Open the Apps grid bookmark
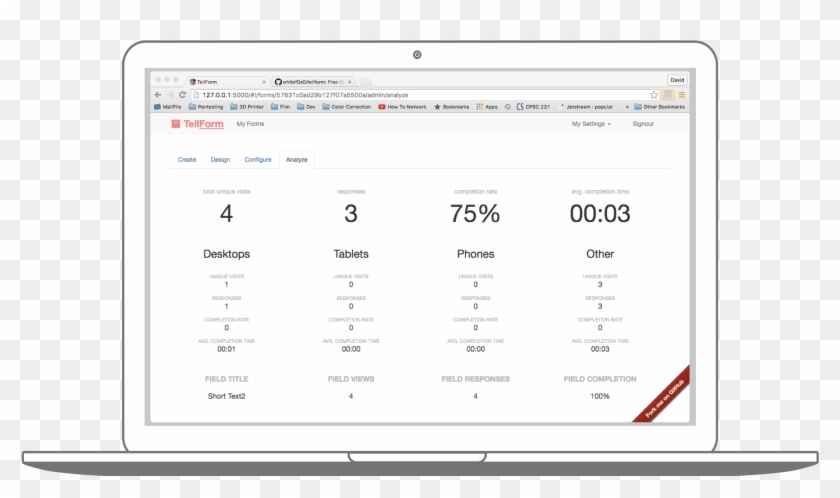 (x=487, y=106)
